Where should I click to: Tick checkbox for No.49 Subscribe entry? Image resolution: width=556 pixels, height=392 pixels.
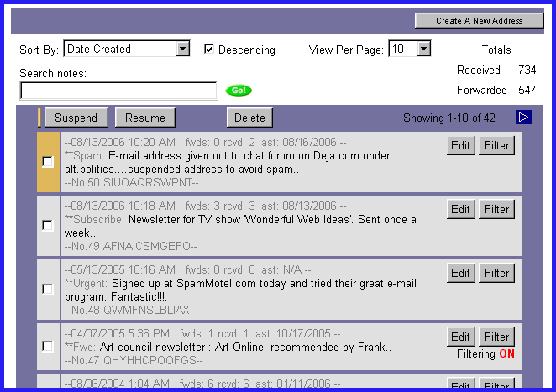48,225
